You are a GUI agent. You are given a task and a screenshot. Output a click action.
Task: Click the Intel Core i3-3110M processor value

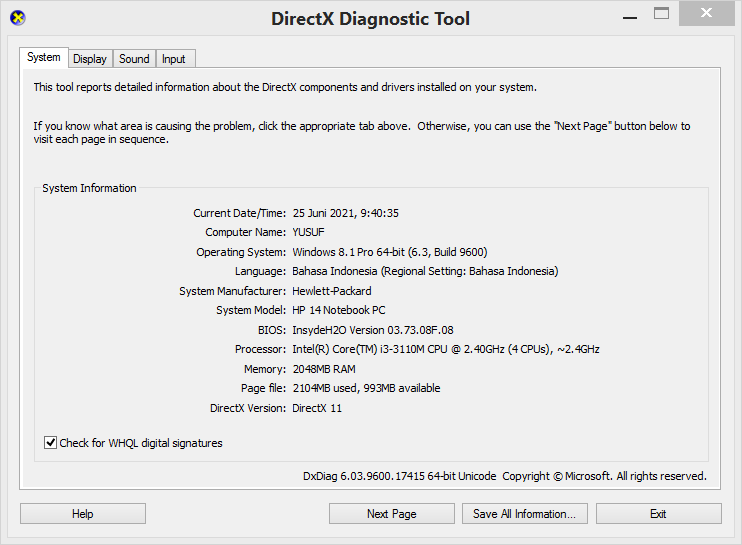[x=446, y=349]
